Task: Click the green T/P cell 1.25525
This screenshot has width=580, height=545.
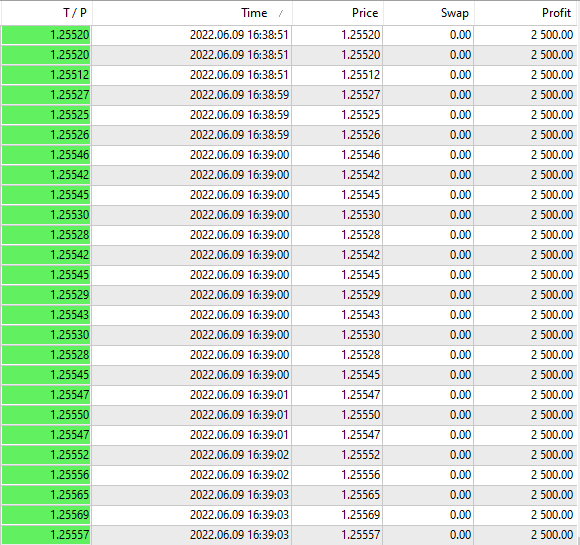Action: (46, 115)
